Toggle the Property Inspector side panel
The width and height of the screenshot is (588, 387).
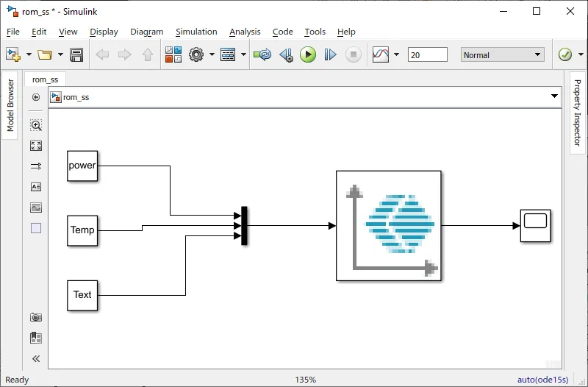pyautogui.click(x=578, y=113)
